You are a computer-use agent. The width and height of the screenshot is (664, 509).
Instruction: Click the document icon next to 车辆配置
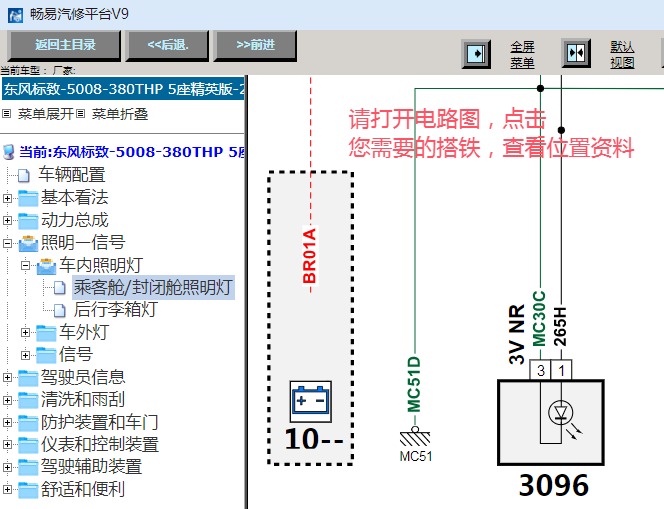click(x=24, y=175)
